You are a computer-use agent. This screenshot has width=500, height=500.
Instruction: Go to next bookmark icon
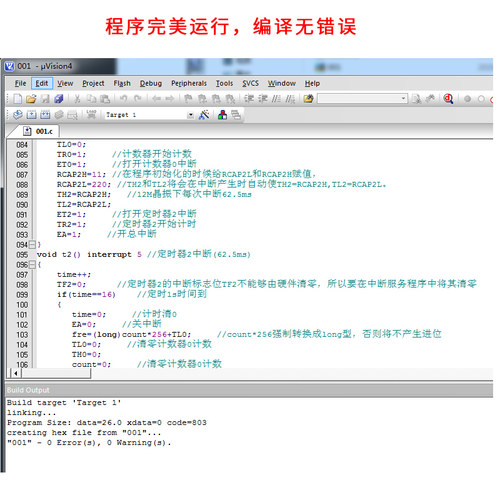point(216,99)
